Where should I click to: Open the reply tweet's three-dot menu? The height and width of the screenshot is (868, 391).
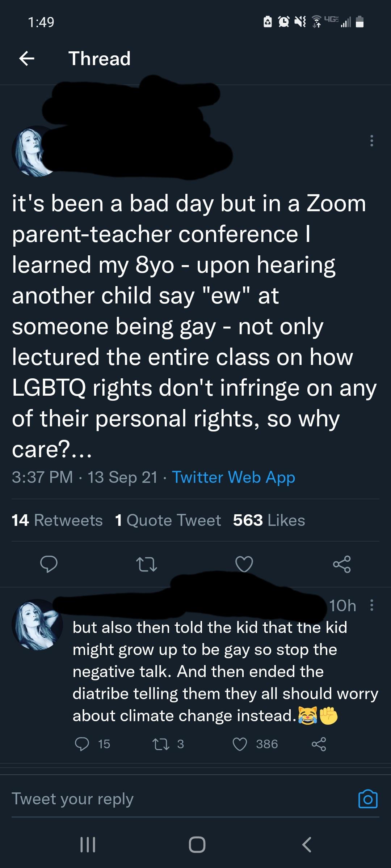click(x=371, y=605)
